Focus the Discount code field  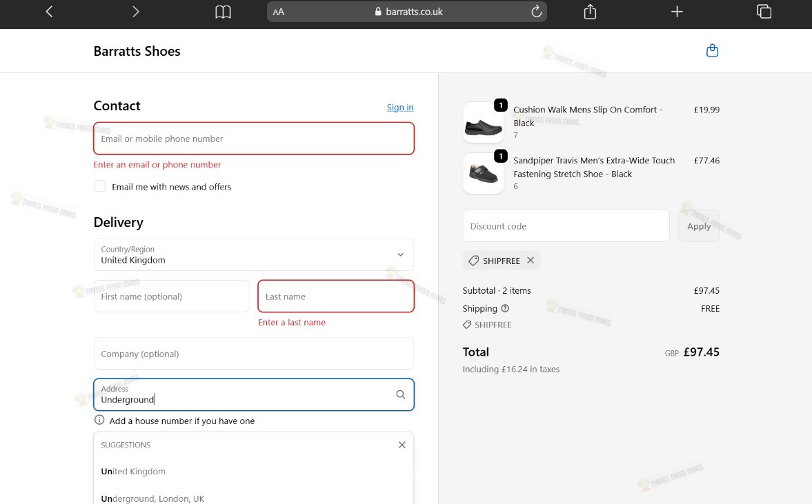coord(566,225)
